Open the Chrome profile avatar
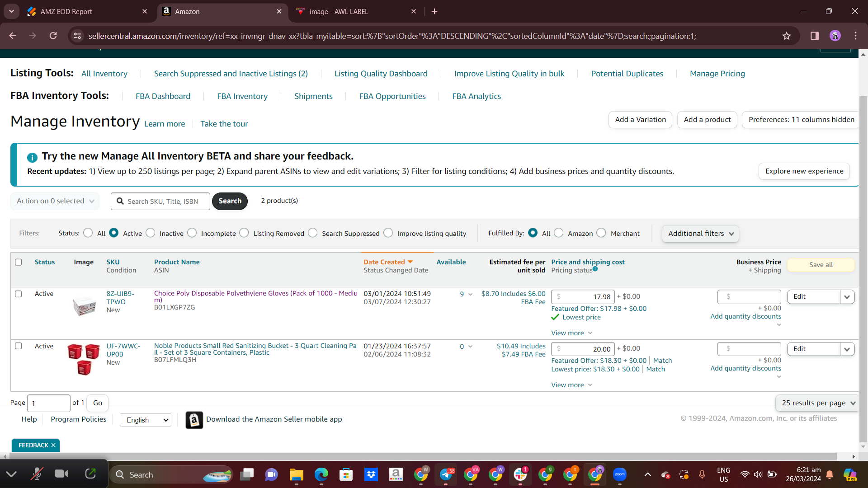 tap(835, 36)
